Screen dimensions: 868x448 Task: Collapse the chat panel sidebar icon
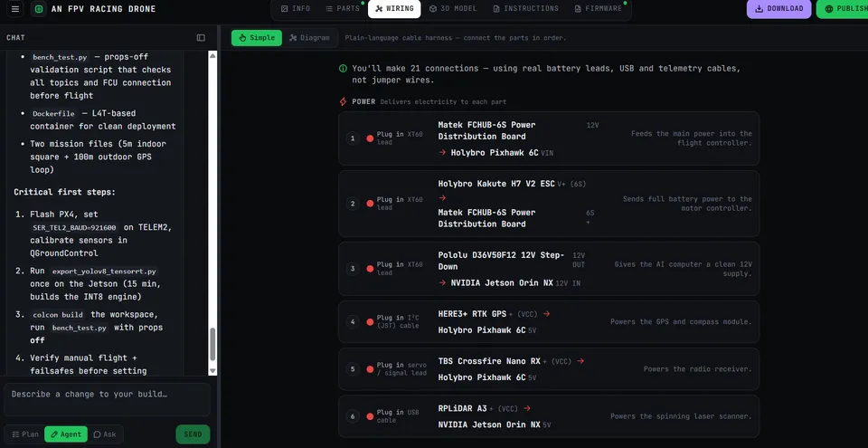click(201, 38)
